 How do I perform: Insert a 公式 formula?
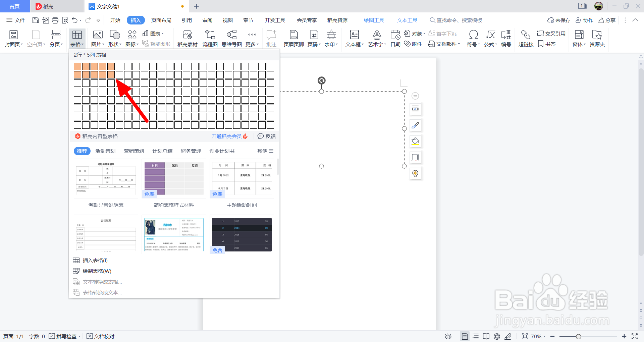(490, 38)
